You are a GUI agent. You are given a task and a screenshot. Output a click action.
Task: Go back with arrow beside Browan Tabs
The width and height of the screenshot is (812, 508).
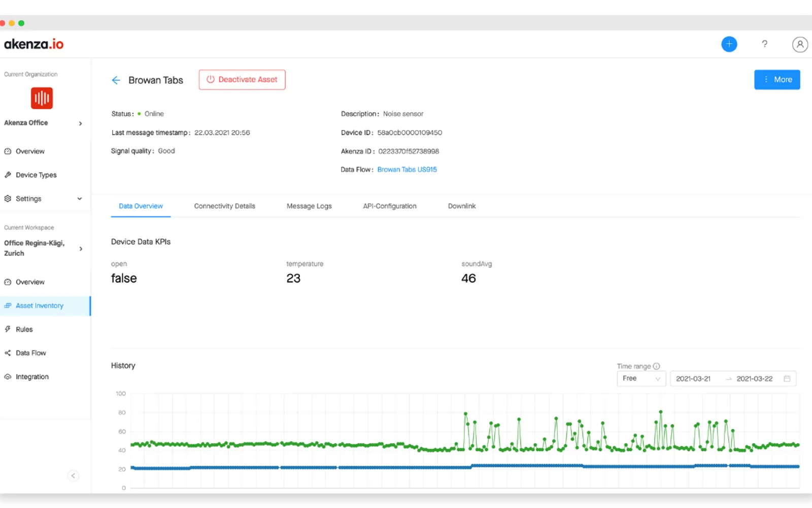point(116,80)
